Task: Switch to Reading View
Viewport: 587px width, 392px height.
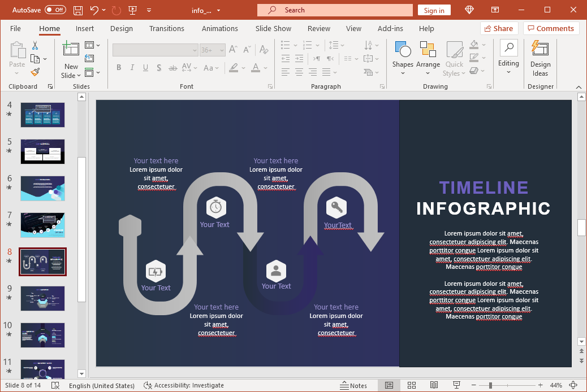Action: (x=433, y=385)
